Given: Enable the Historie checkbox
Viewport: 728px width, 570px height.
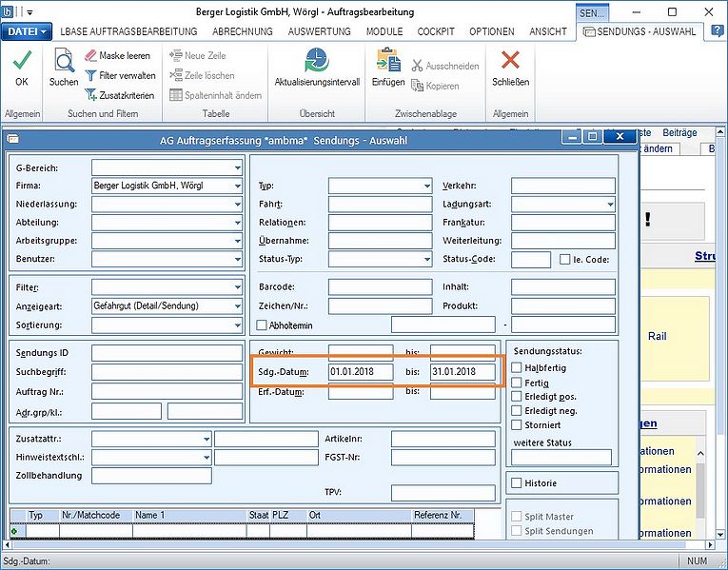Looking at the screenshot, I should point(517,482).
